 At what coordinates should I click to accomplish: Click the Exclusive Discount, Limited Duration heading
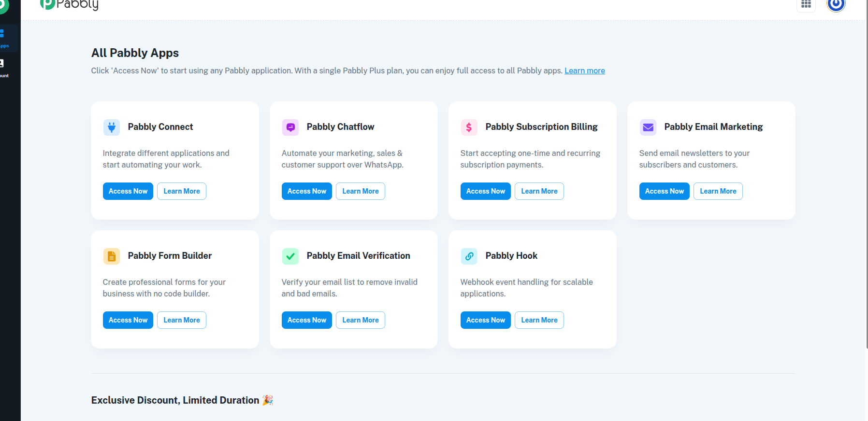pyautogui.click(x=182, y=400)
